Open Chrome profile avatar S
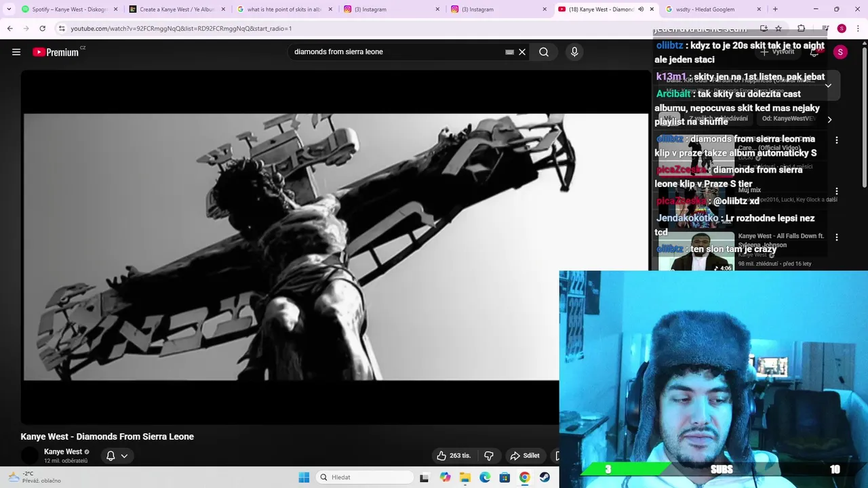This screenshot has height=488, width=868. 842,28
